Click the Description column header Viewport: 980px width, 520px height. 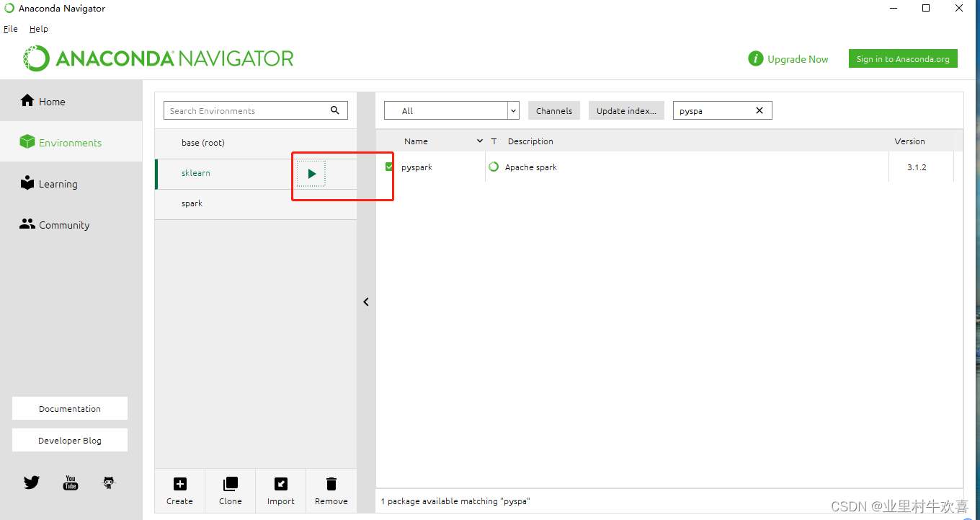click(x=530, y=141)
